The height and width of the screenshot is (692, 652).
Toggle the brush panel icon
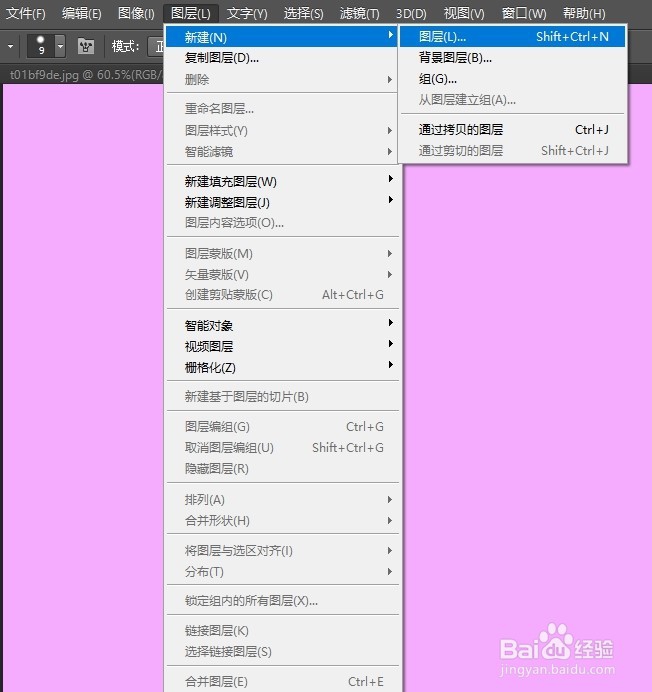coord(86,46)
